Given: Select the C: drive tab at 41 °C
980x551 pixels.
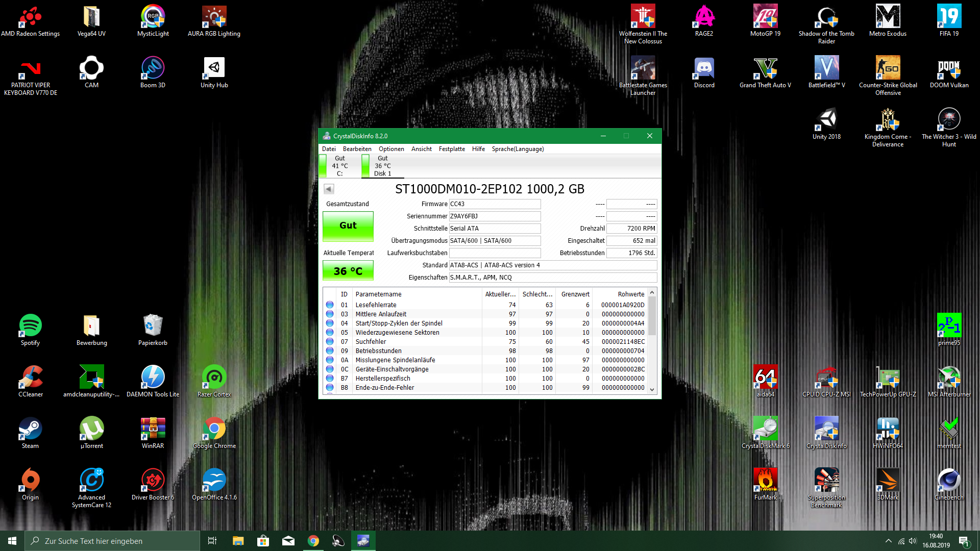Looking at the screenshot, I should [x=339, y=166].
